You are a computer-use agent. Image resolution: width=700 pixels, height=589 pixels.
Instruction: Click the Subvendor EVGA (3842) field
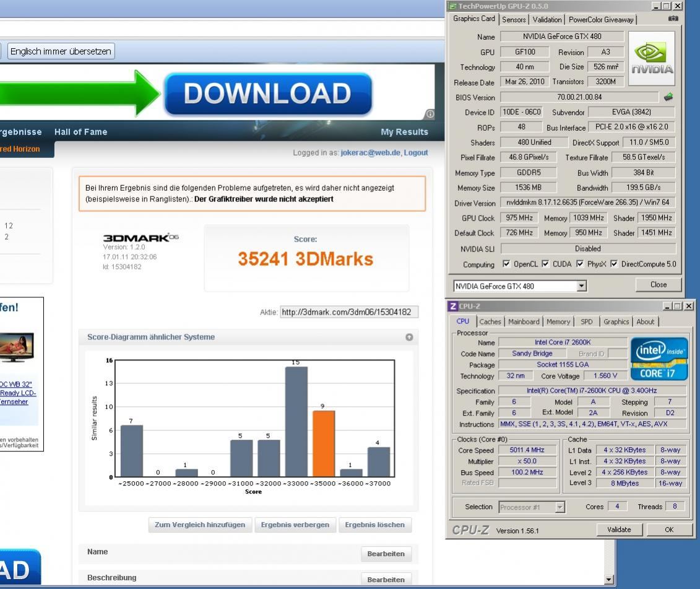point(631,111)
